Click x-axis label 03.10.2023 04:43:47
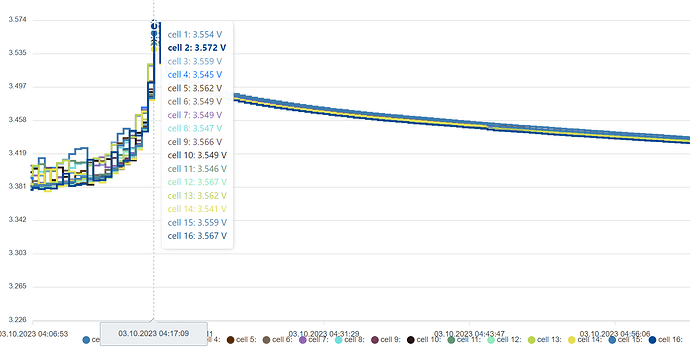The height and width of the screenshot is (363, 690). [x=469, y=334]
